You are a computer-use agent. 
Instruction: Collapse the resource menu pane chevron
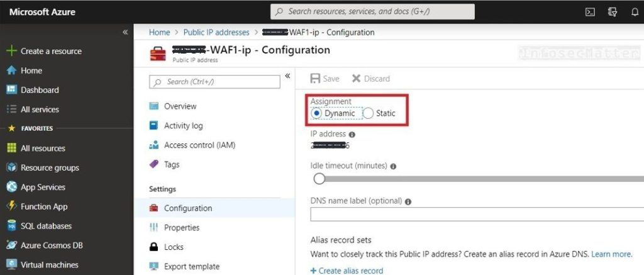pos(287,76)
